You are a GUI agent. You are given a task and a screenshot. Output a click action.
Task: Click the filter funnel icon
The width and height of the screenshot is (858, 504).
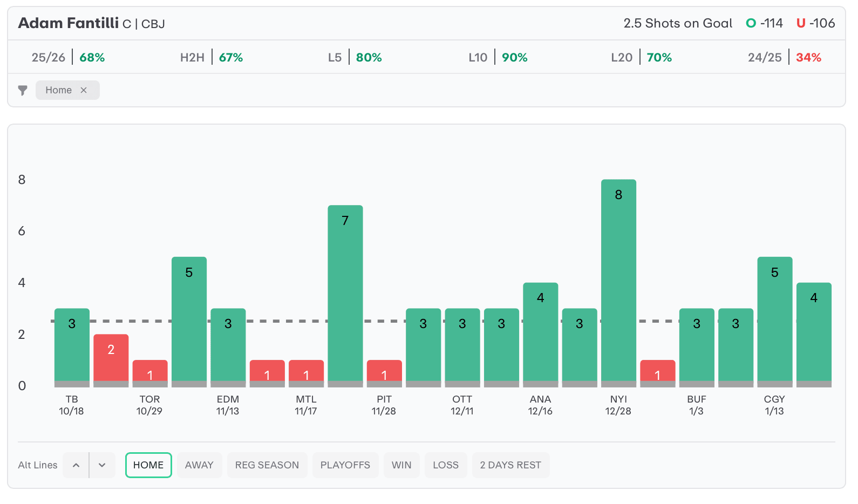tap(23, 90)
